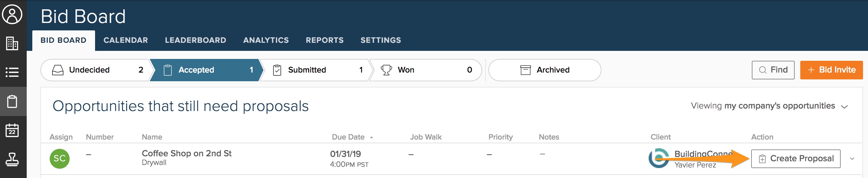
Task: Click the building company icon in sidebar
Action: coord(12,43)
